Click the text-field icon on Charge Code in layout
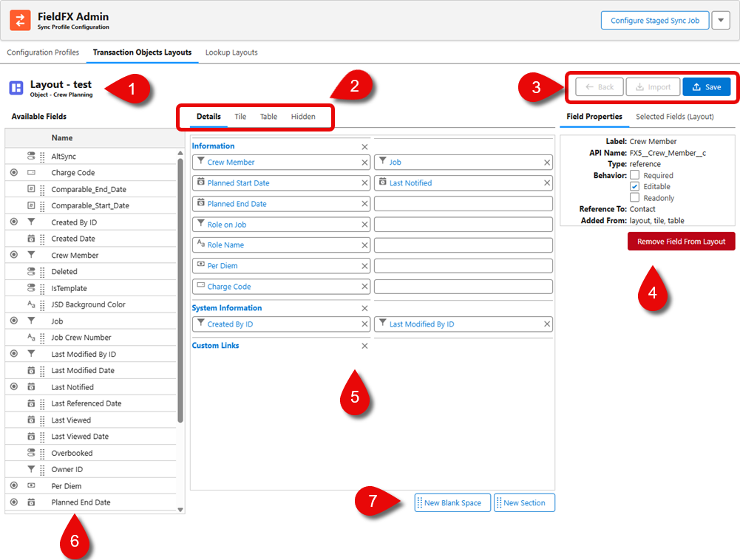The image size is (740, 560). coord(202,286)
